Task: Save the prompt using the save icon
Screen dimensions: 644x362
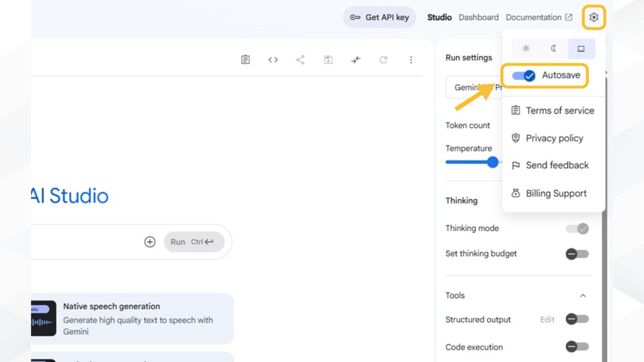Action: (x=328, y=60)
